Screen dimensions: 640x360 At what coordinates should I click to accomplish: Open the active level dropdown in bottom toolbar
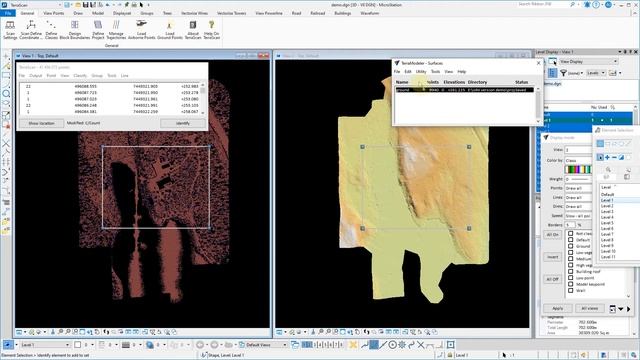45,345
